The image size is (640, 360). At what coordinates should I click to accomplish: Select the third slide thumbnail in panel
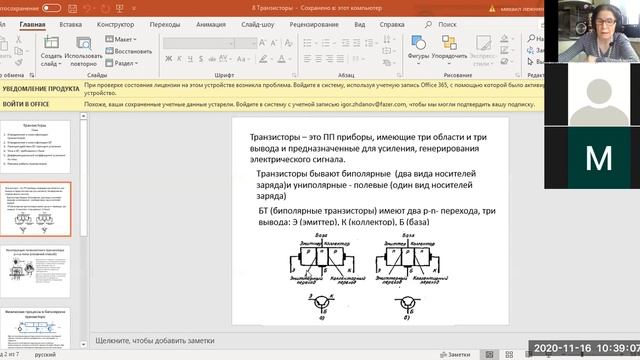(35, 271)
